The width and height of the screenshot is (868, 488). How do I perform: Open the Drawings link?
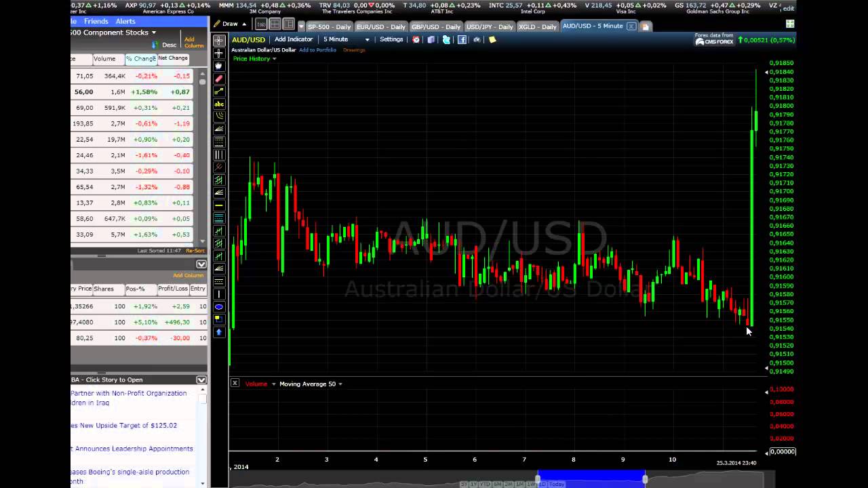click(354, 50)
